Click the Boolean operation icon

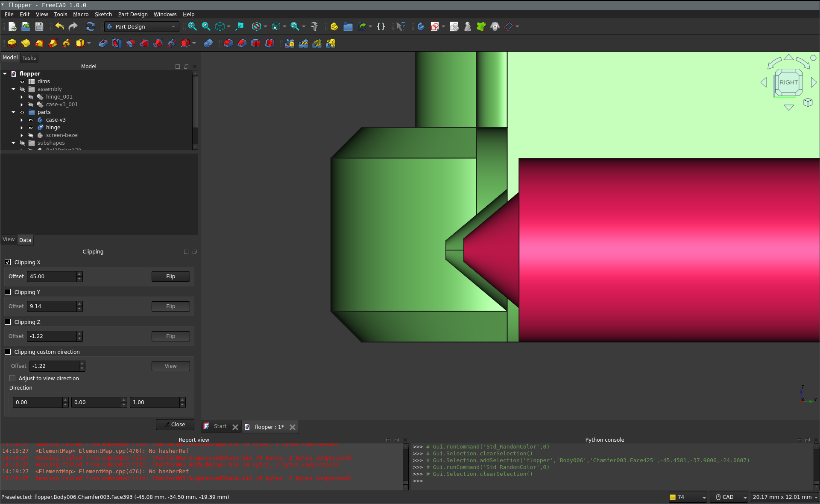point(208,43)
